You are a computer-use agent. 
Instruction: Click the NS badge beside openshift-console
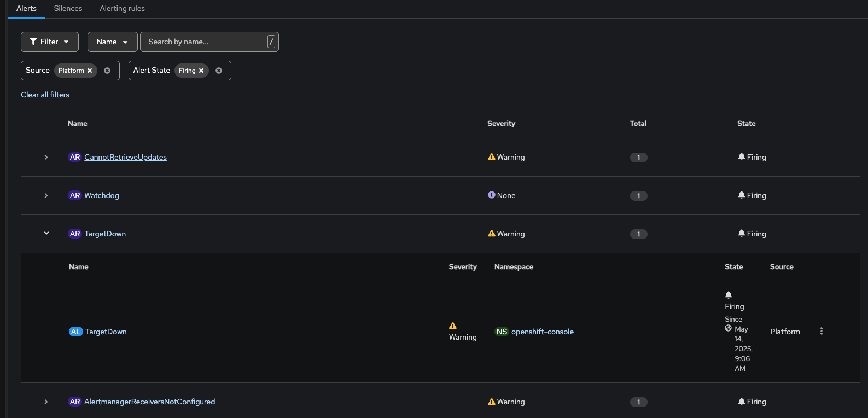pyautogui.click(x=502, y=332)
